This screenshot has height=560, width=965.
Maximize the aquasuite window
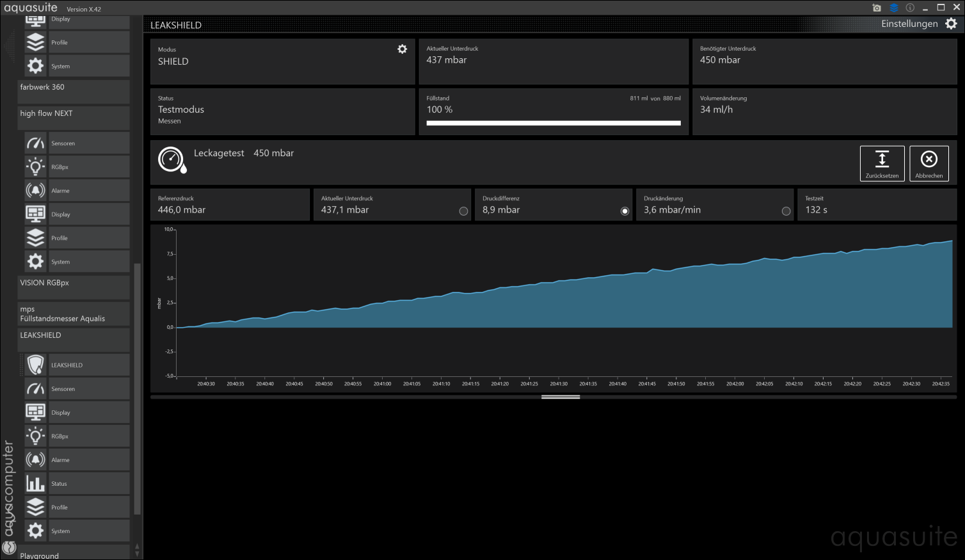click(x=941, y=8)
